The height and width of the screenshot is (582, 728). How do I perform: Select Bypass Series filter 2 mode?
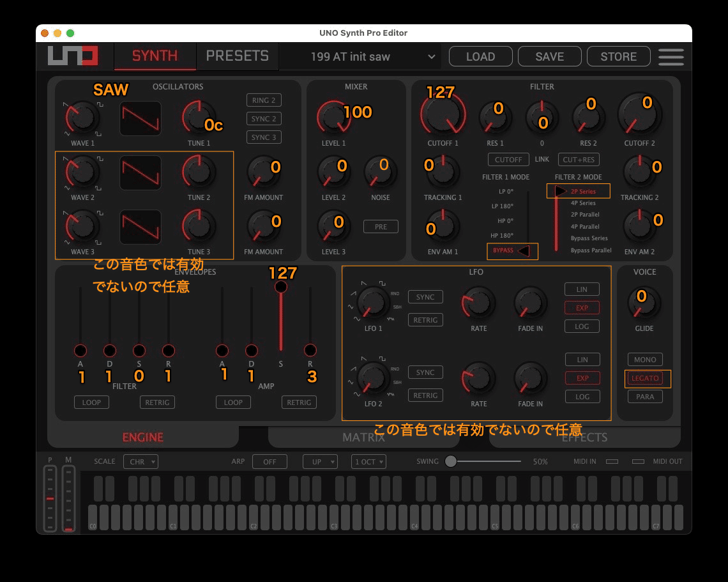tap(589, 238)
